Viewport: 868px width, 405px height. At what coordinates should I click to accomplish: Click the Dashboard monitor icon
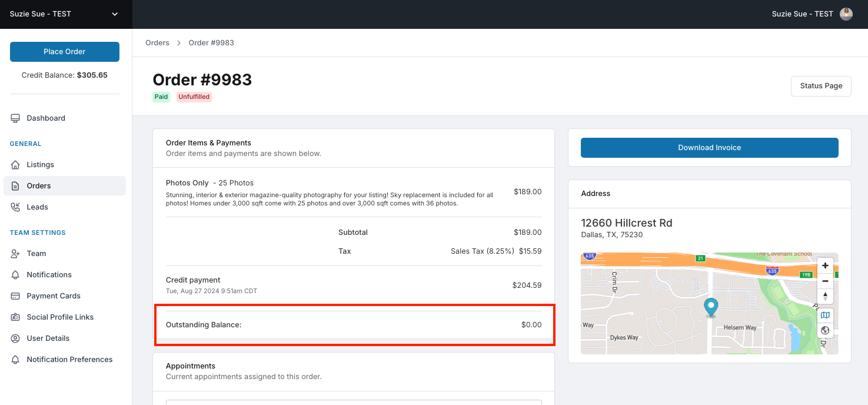point(15,118)
